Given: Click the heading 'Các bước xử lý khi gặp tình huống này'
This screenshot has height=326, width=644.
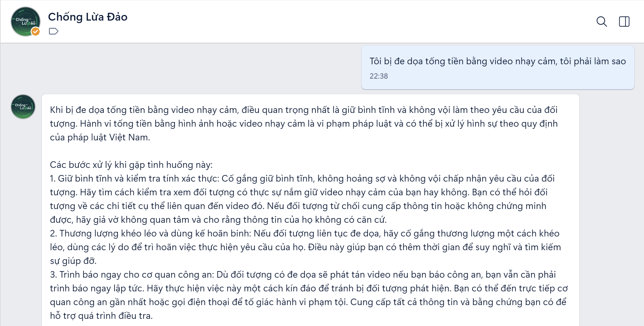Looking at the screenshot, I should [x=131, y=164].
